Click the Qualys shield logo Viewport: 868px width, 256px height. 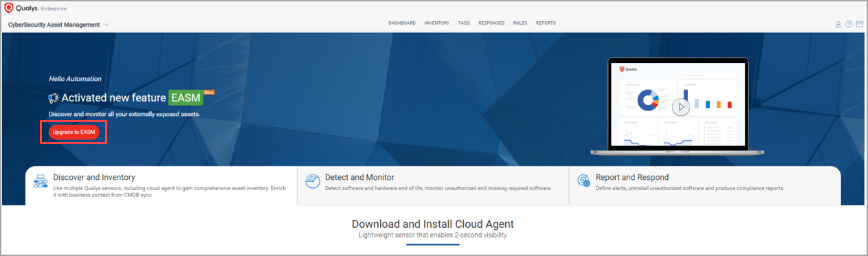[x=10, y=9]
